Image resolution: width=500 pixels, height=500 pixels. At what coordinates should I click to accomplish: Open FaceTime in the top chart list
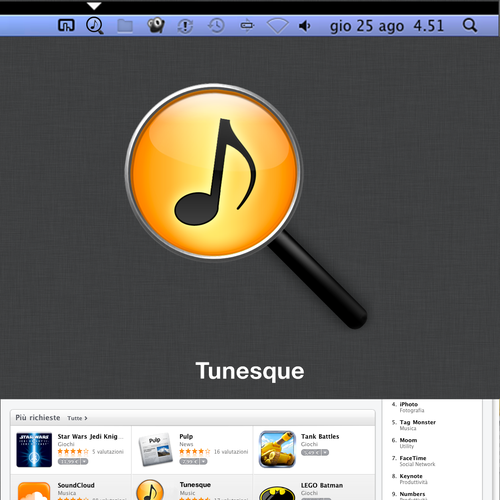coord(413,458)
